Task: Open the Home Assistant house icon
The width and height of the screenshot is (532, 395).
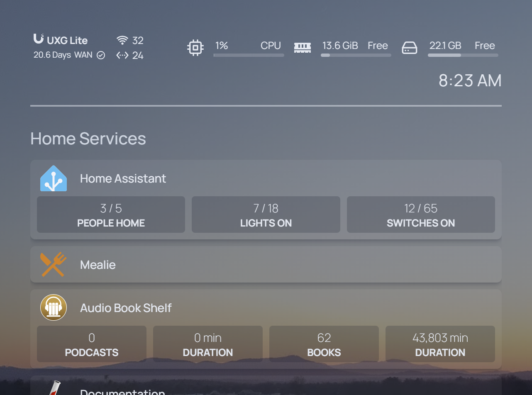Action: [x=54, y=178]
